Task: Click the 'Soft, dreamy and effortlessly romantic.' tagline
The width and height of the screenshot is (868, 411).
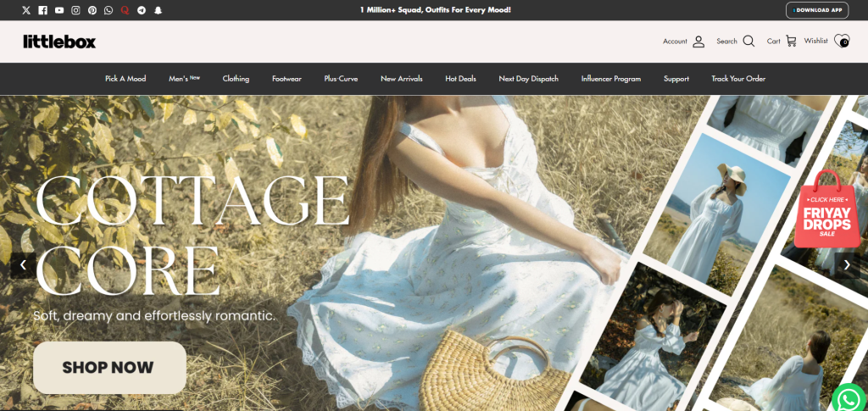Action: pyautogui.click(x=154, y=316)
